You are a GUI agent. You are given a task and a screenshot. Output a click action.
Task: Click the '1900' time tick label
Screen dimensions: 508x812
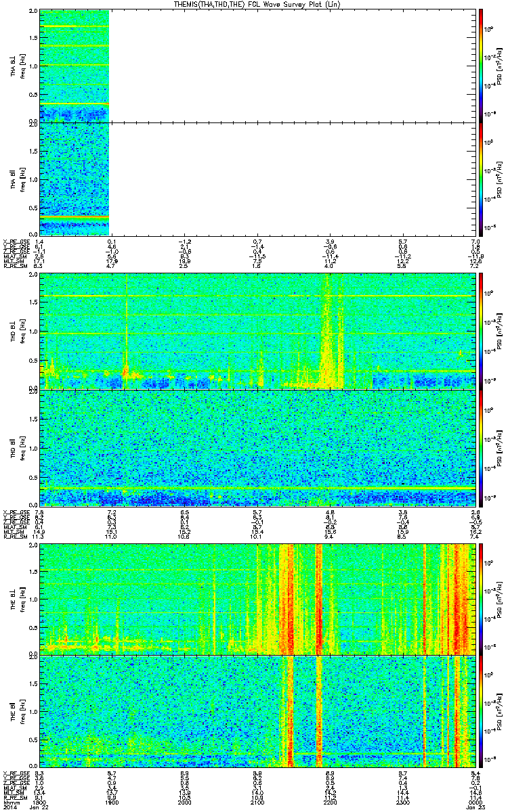click(x=113, y=801)
